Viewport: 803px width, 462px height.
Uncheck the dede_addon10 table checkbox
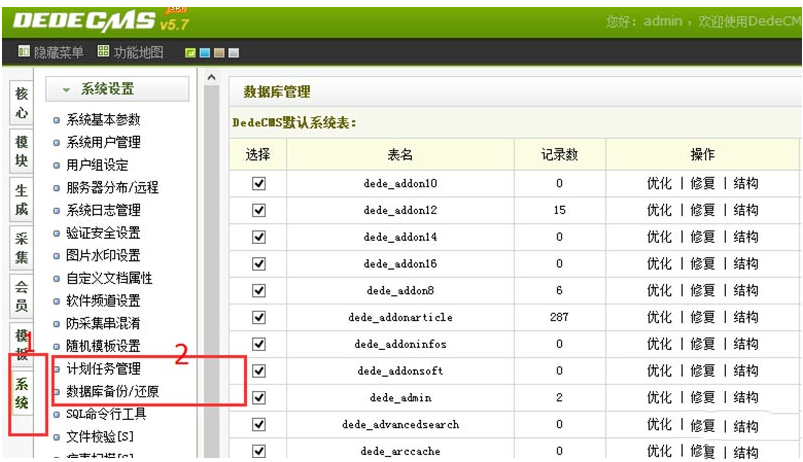click(259, 184)
